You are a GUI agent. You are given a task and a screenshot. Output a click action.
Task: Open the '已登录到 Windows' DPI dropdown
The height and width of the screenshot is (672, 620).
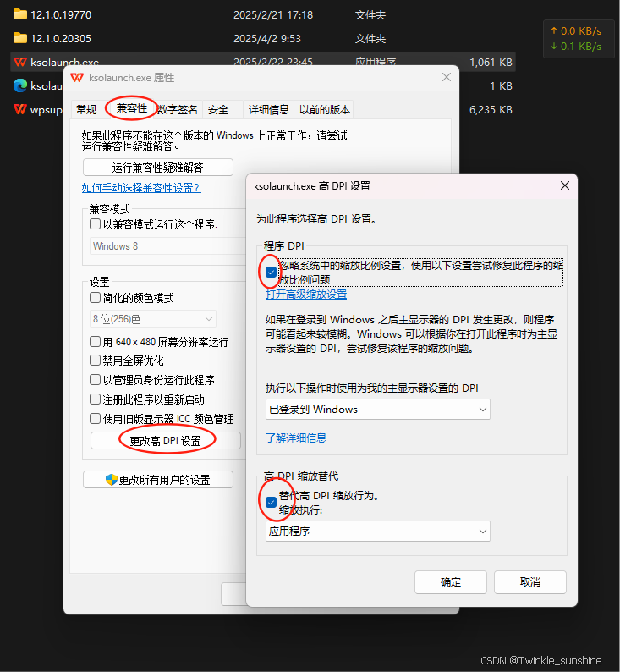coord(377,410)
